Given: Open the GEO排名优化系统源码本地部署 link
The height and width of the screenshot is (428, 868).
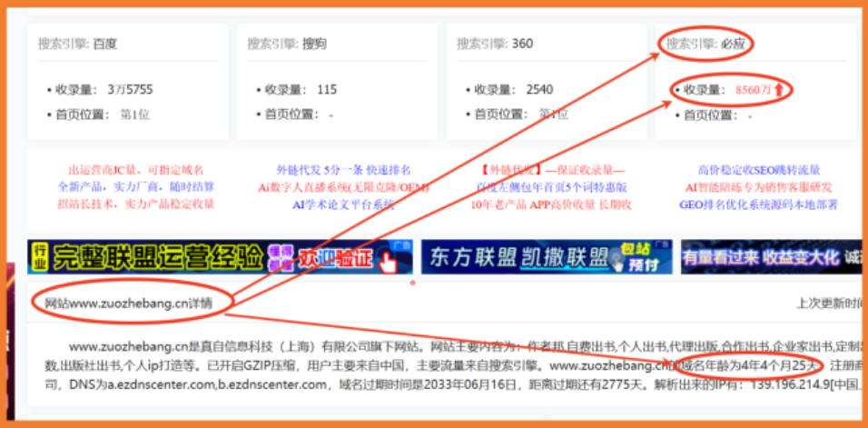Looking at the screenshot, I should point(759,204).
